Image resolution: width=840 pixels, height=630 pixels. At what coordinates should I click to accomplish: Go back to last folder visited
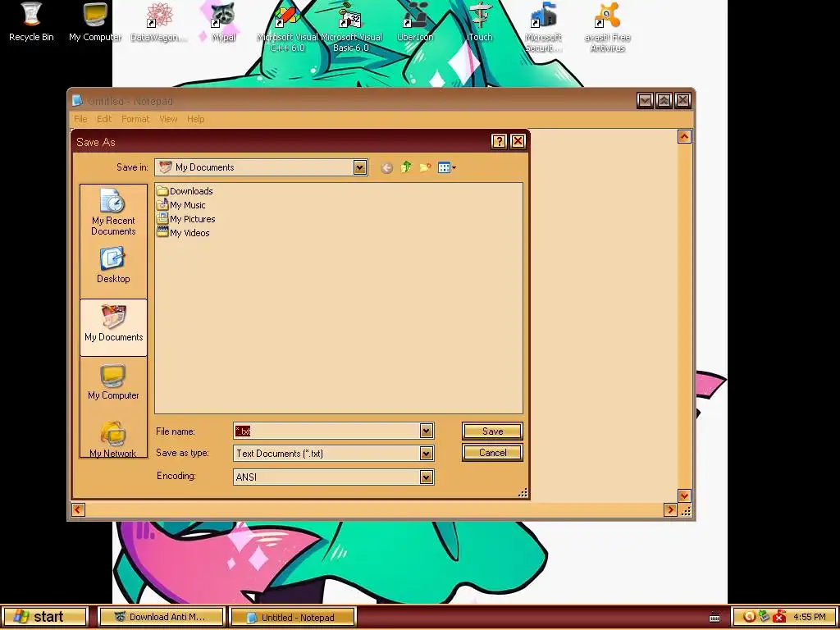[386, 167]
